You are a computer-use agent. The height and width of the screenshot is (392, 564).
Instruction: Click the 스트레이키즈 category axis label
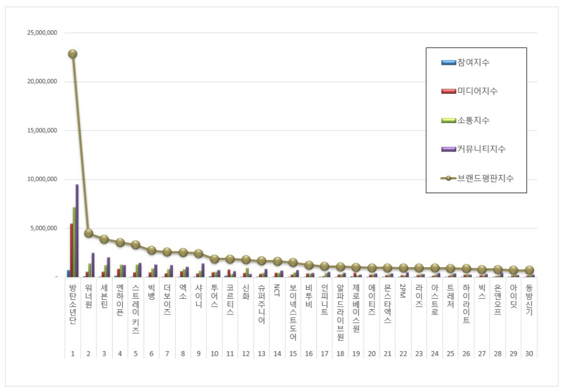(x=136, y=309)
